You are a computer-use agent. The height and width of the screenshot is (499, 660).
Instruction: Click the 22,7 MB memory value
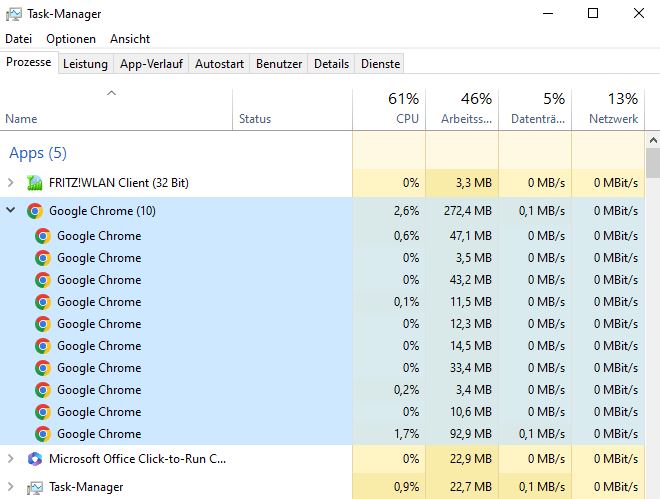pos(471,487)
